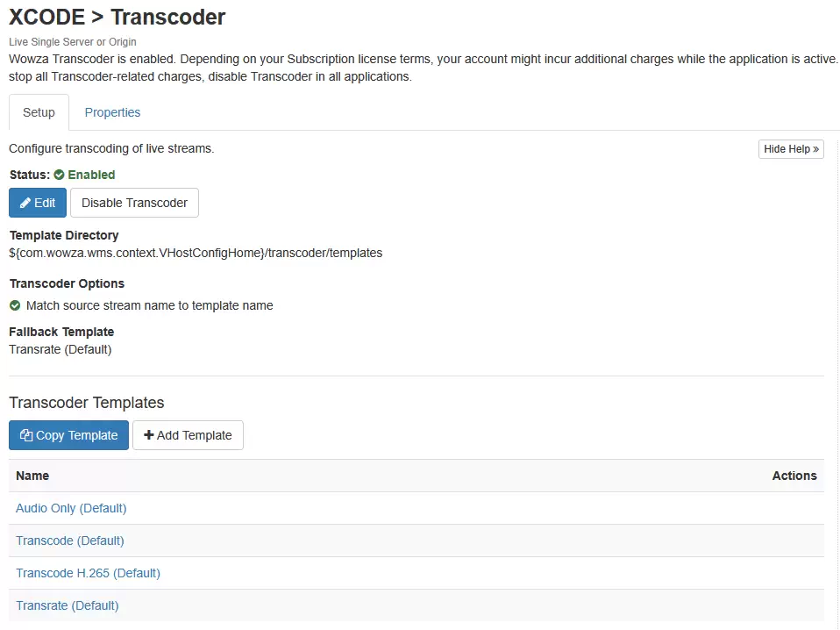Disable the Transcoder with its button
Screen dimensions: 840x630
134,203
